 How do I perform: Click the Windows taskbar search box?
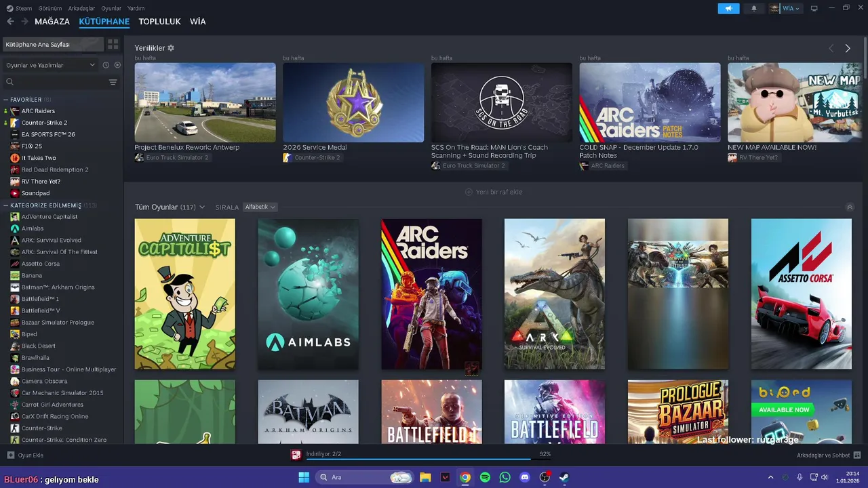(x=365, y=477)
